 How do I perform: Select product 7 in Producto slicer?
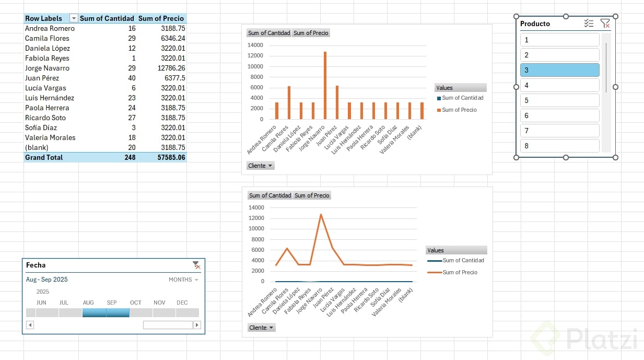[x=559, y=131]
